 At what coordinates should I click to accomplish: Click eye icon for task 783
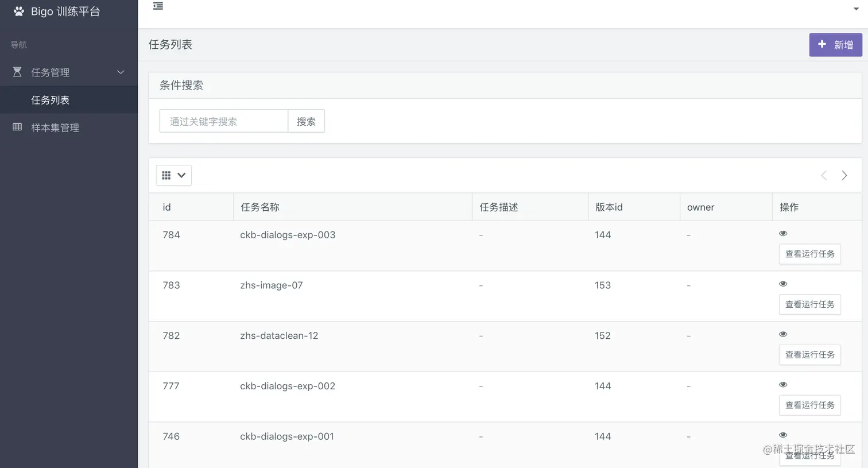click(783, 284)
